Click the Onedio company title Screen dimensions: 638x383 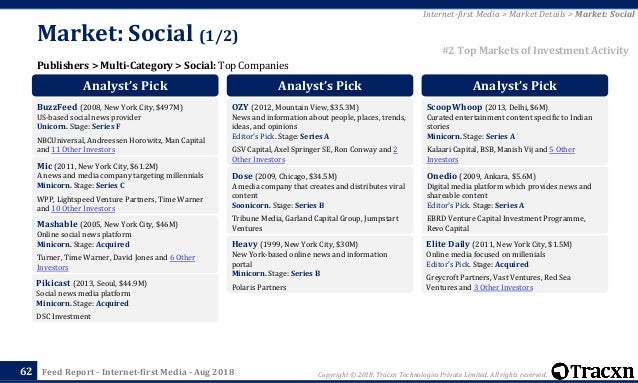[x=442, y=176]
